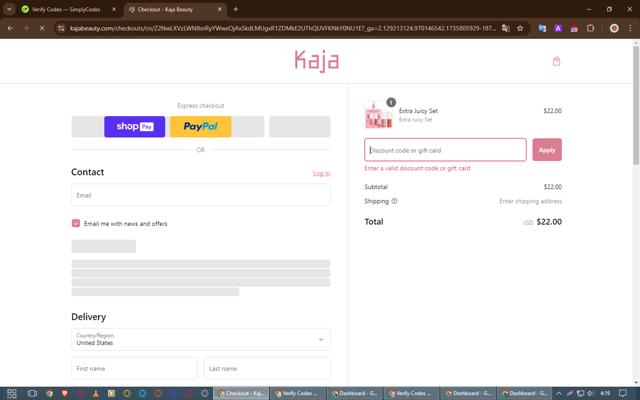The height and width of the screenshot is (400, 640).
Task: Click the page vertical scrollbar
Action: [636, 106]
